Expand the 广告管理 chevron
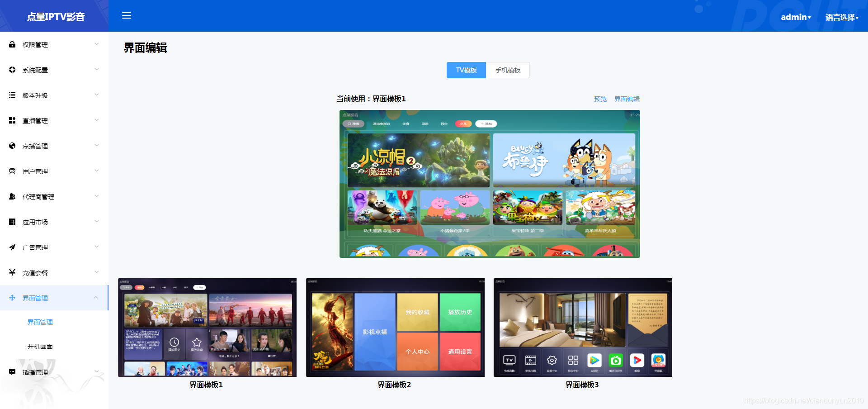 (x=96, y=247)
